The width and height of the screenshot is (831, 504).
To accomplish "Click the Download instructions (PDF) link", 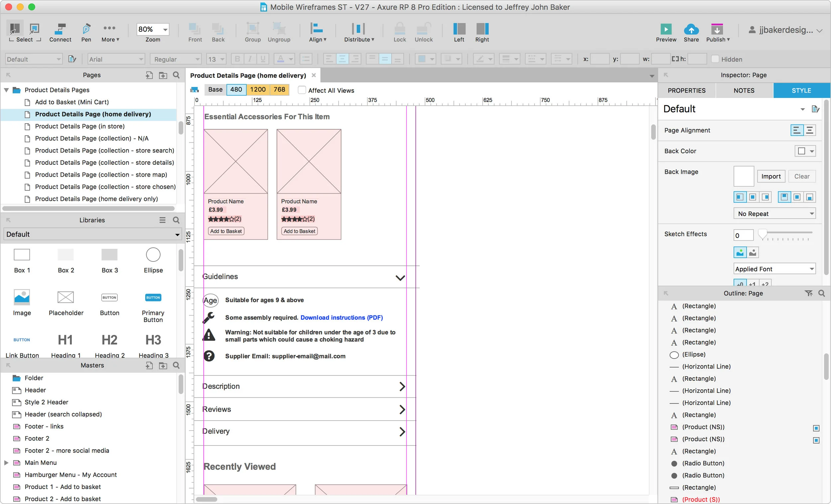I will (341, 318).
